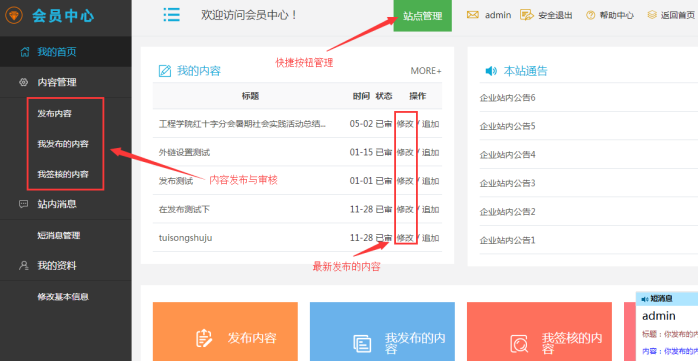This screenshot has height=361, width=698.
Task: Open the MORE+ link in 我的内容
Action: click(426, 71)
